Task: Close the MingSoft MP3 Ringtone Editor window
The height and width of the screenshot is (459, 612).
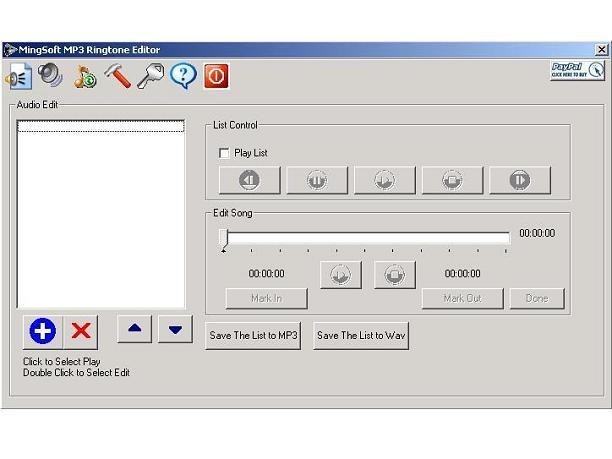Action: pyautogui.click(x=601, y=50)
